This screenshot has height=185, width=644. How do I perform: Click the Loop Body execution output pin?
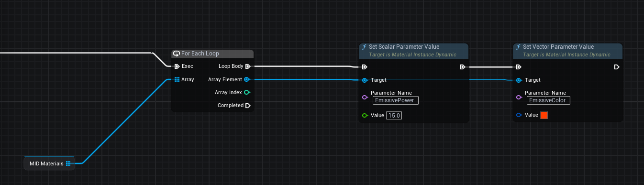pyautogui.click(x=248, y=66)
